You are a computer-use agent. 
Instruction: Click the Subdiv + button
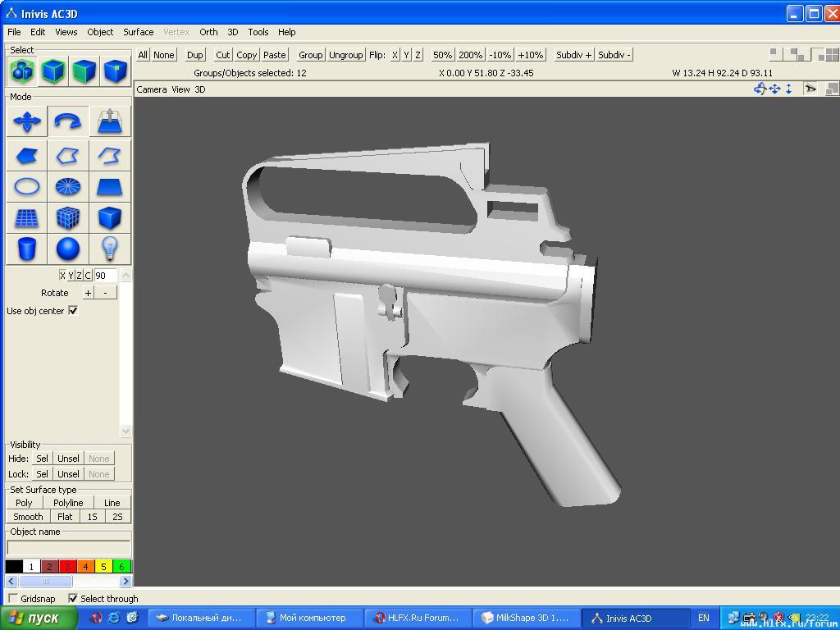573,55
